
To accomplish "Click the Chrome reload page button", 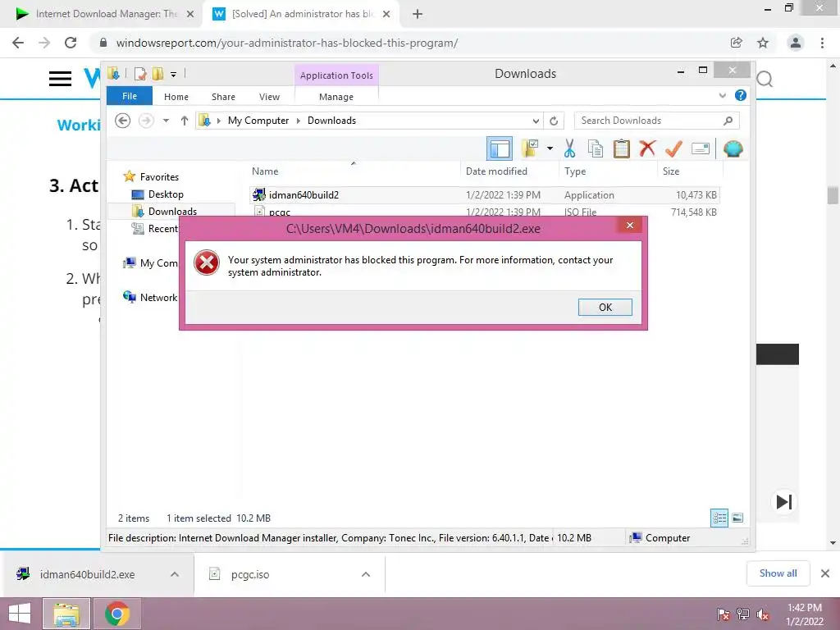I will (x=71, y=43).
